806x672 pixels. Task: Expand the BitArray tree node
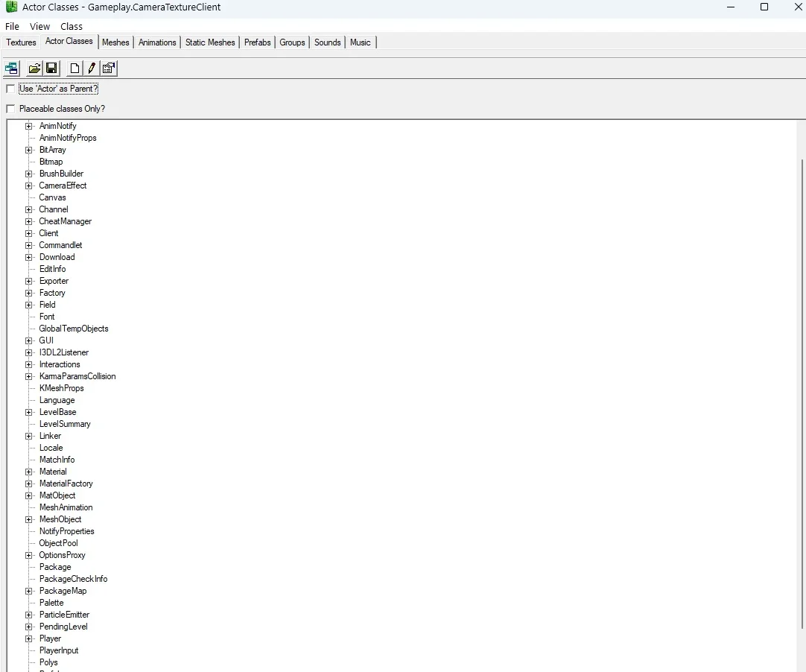(29, 150)
